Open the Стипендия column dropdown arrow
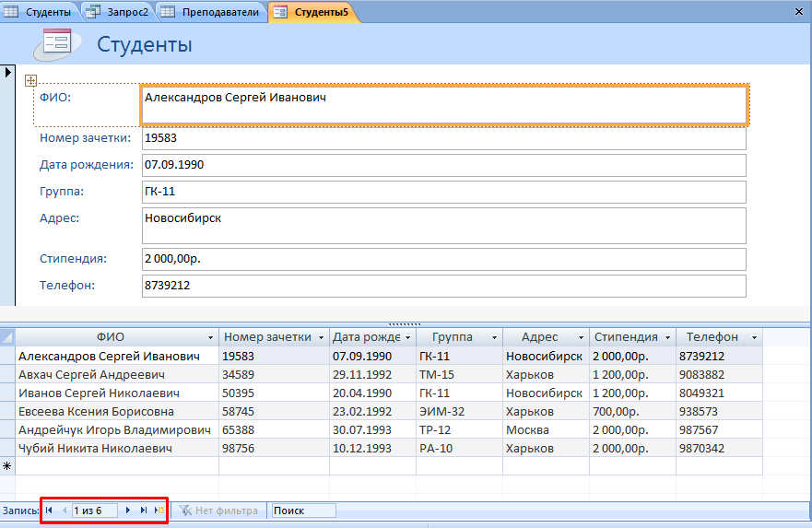This screenshot has height=528, width=812. click(667, 337)
